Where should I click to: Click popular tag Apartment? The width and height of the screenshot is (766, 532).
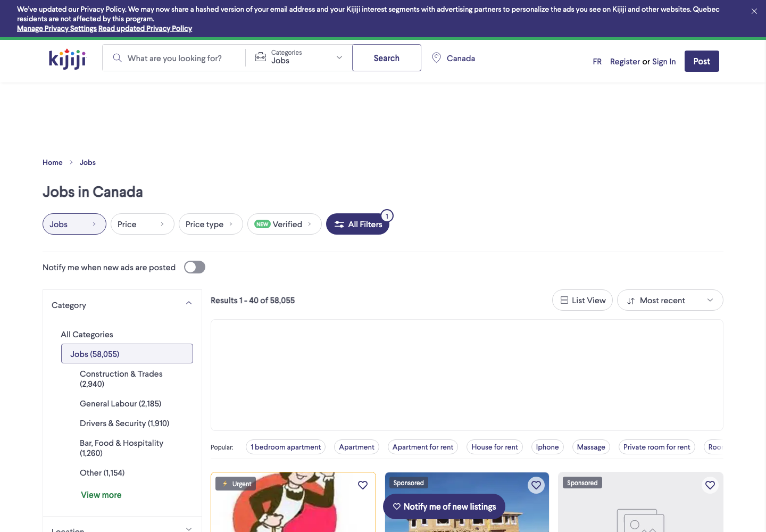click(x=356, y=447)
